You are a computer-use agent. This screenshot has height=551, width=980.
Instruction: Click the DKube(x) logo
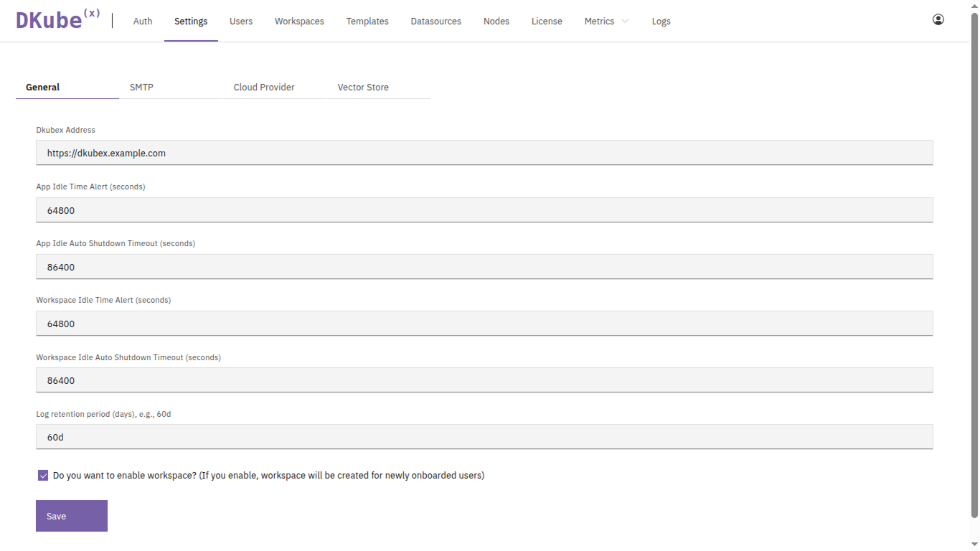(57, 20)
